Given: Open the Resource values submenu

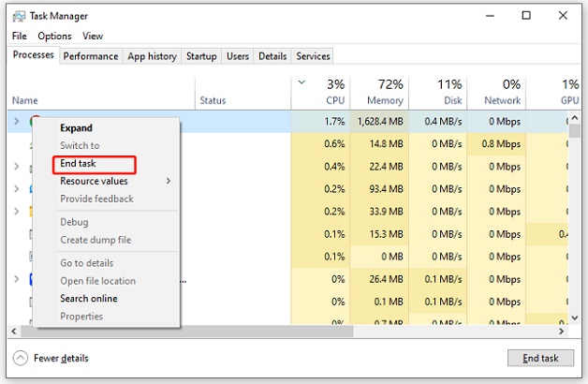Looking at the screenshot, I should [x=94, y=181].
